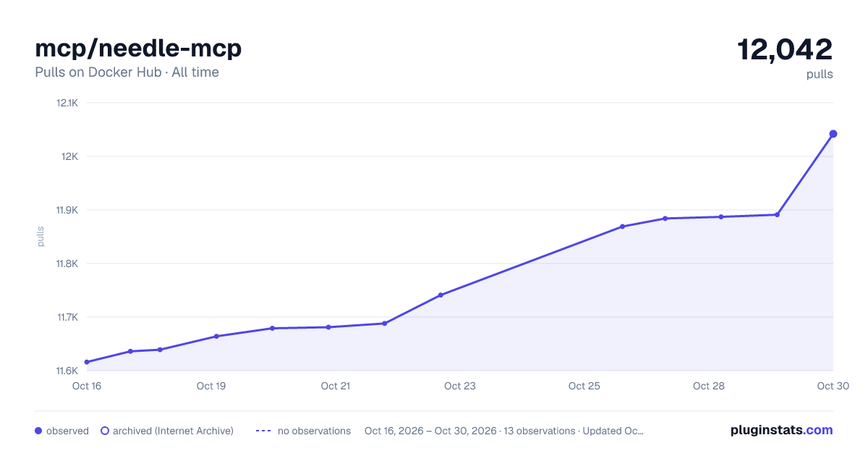The width and height of the screenshot is (868, 456).
Task: Click the Oct 16 x-axis label
Action: click(x=87, y=386)
